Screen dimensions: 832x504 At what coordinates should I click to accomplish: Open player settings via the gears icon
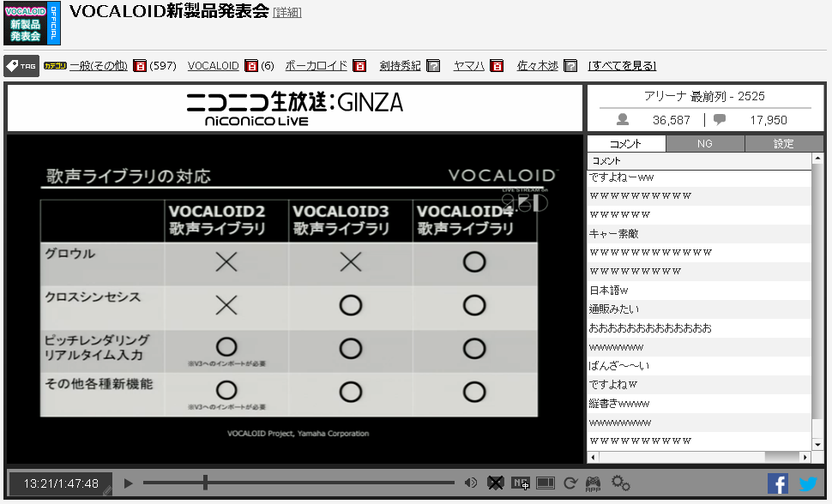(621, 482)
